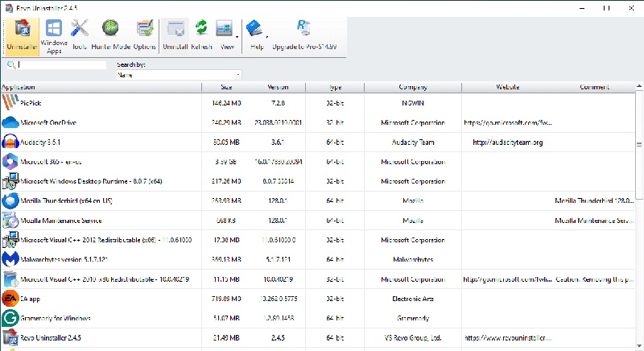Click Mozilla Thunderbird comment cell
644x351 pixels.
tap(594, 200)
